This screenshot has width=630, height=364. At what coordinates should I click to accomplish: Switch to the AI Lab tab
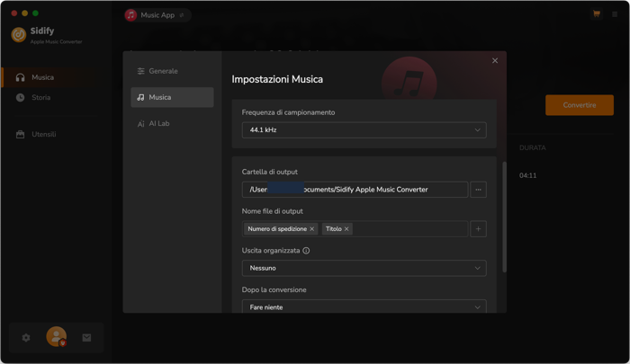point(172,124)
